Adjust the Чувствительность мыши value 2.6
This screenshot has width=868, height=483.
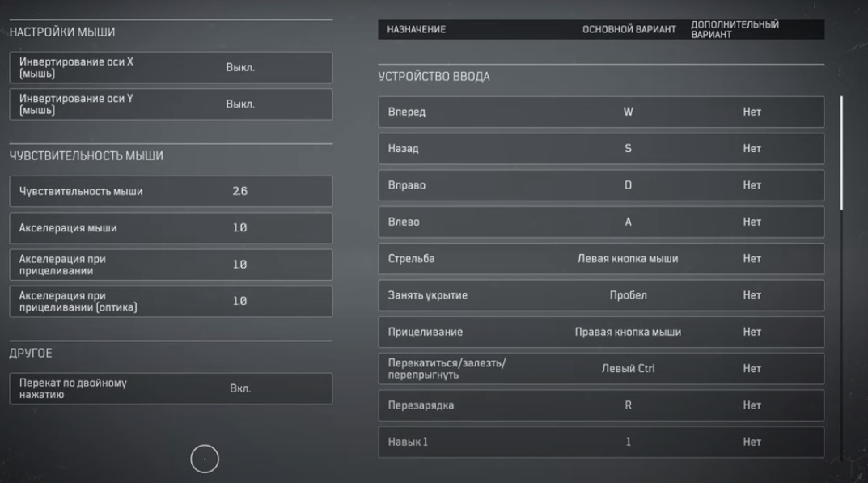239,192
